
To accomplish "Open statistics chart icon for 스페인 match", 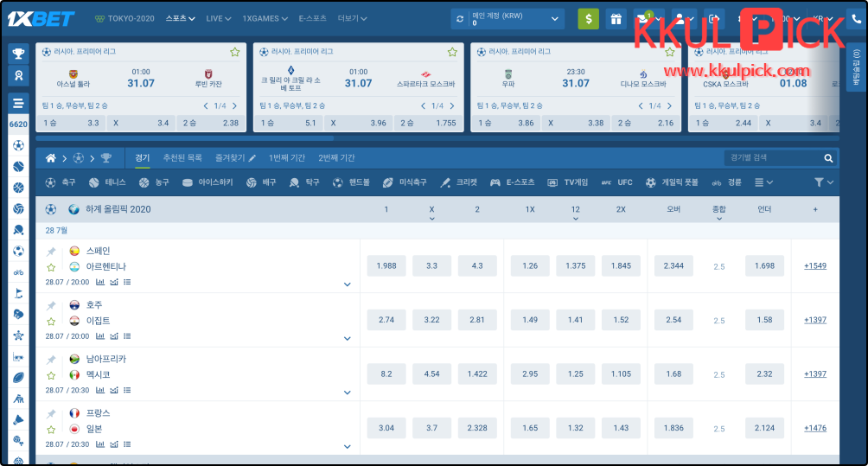I will pyautogui.click(x=100, y=282).
